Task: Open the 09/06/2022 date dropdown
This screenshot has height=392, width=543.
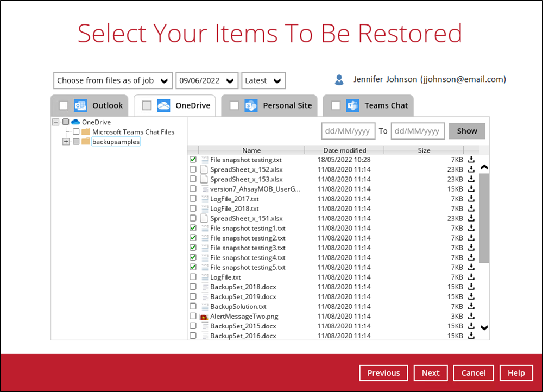Action: [206, 80]
